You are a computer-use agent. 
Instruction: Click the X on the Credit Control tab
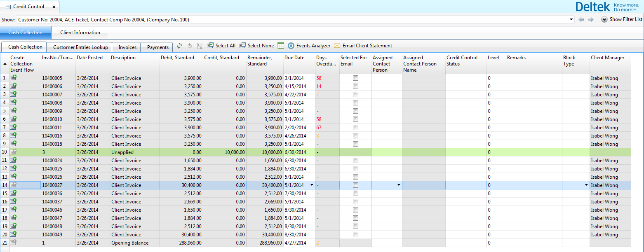[x=54, y=7]
